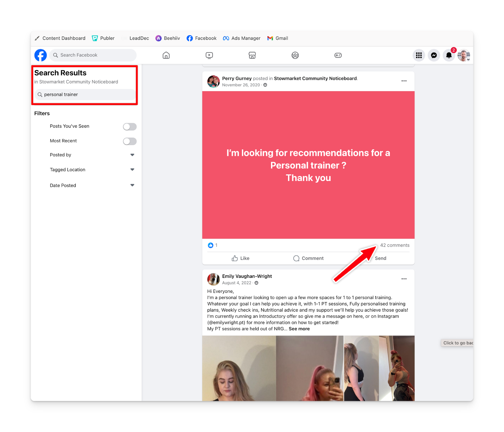Open Messenger from the top bar
504x432 pixels.
tap(434, 55)
